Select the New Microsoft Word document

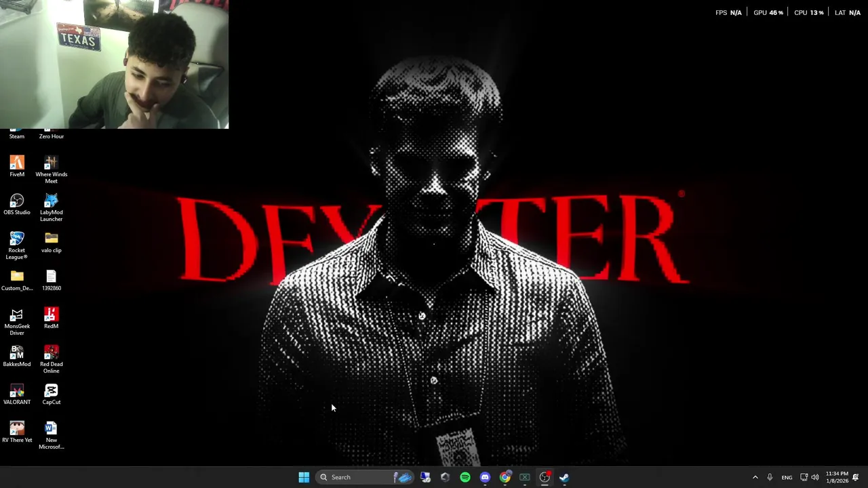point(51,435)
